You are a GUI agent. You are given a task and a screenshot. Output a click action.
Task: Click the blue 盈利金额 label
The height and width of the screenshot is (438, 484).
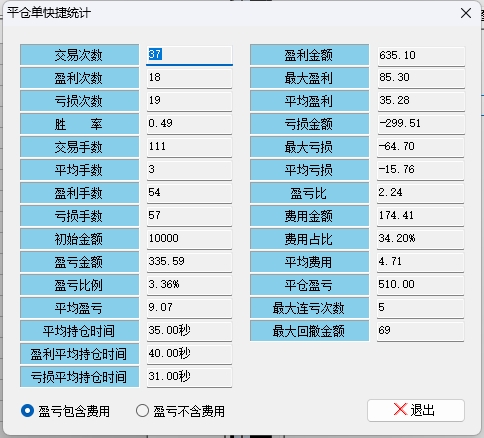(309, 55)
